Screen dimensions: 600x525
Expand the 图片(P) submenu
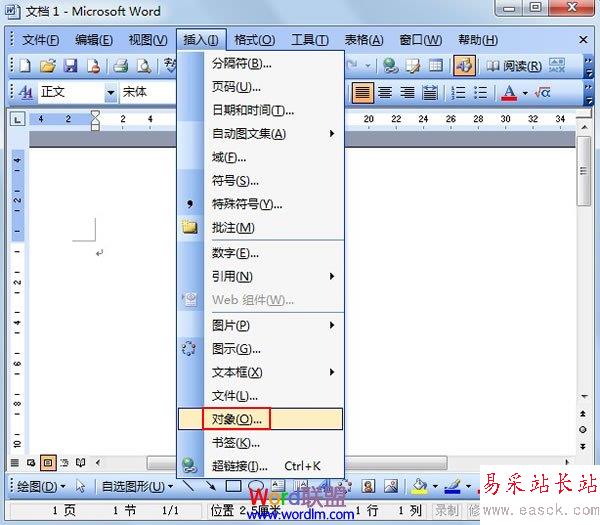[x=261, y=325]
